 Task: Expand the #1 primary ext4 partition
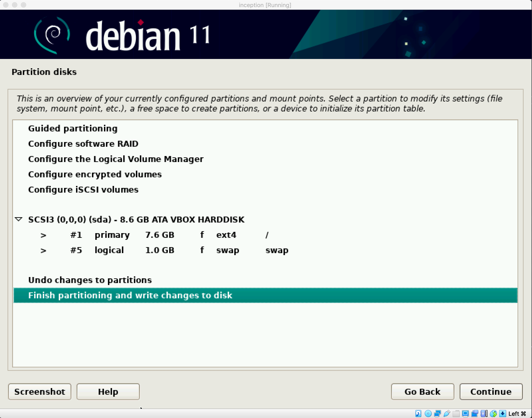pyautogui.click(x=43, y=235)
